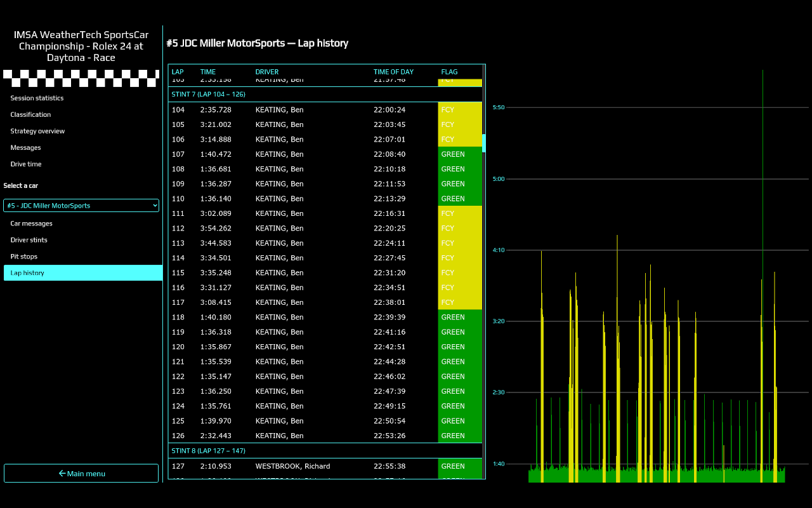Viewport: 812px width, 508px height.
Task: Open Session statistics in the sidebar
Action: tap(37, 98)
